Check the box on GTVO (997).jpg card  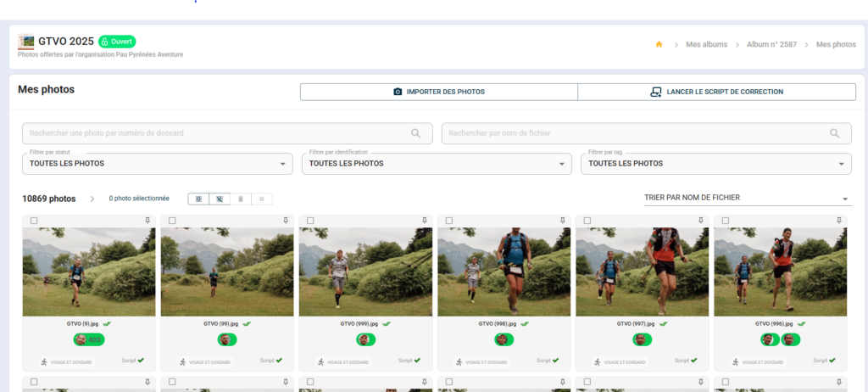pos(587,221)
